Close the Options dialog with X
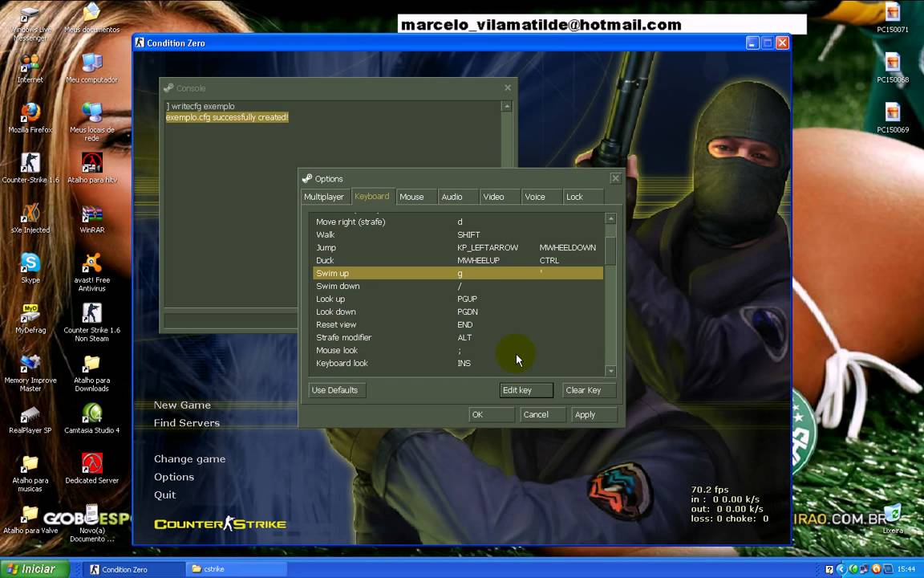 click(x=615, y=178)
